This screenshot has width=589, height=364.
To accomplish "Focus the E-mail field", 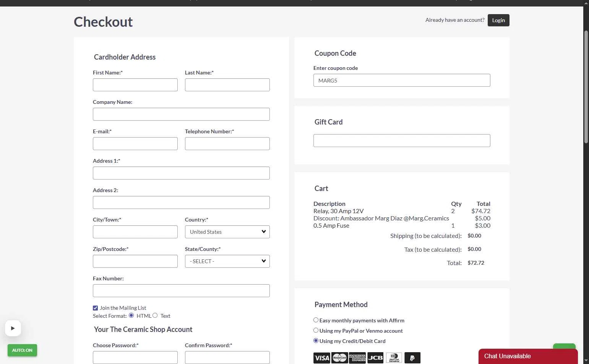I will click(135, 144).
